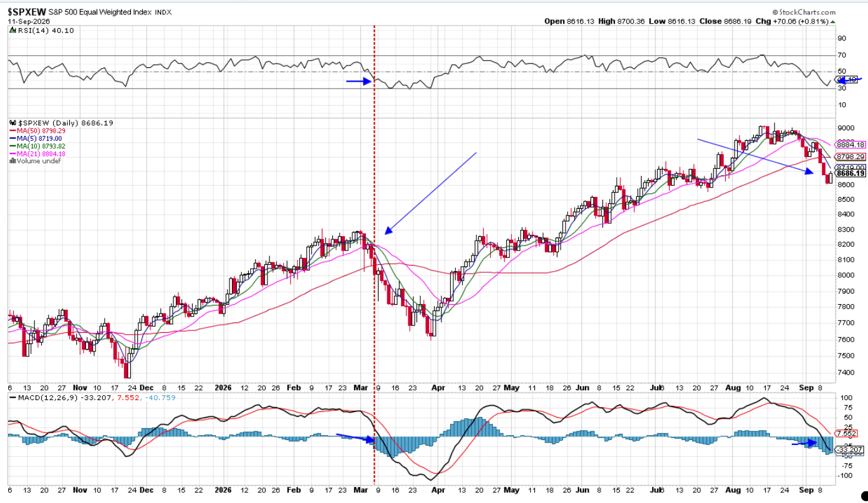Click the blue arrow pointing at RSI in March
Viewport: 868px width, 503px height.
point(359,81)
